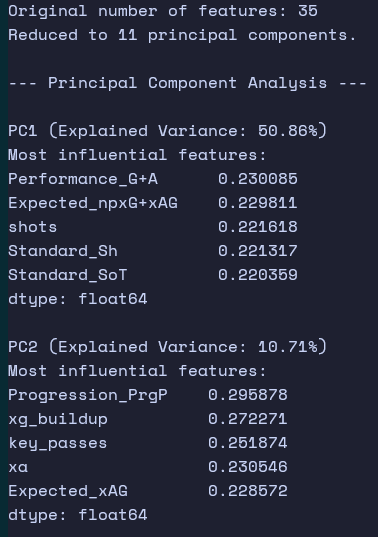Click the Standard_SoT value 0.220359

tap(258, 275)
